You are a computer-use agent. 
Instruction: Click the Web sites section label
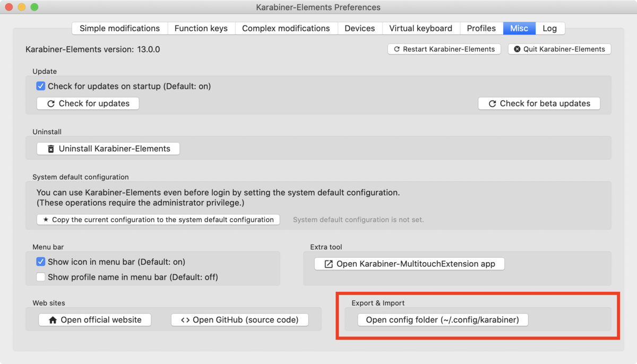coord(49,303)
